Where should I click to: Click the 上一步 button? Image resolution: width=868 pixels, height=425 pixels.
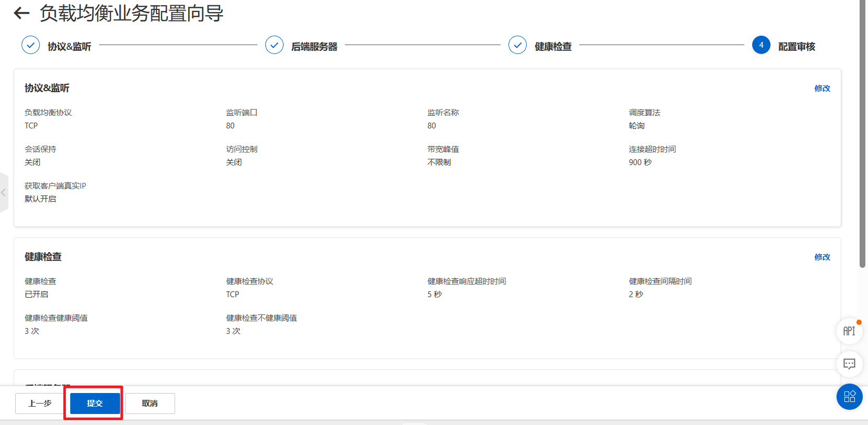[x=40, y=404]
